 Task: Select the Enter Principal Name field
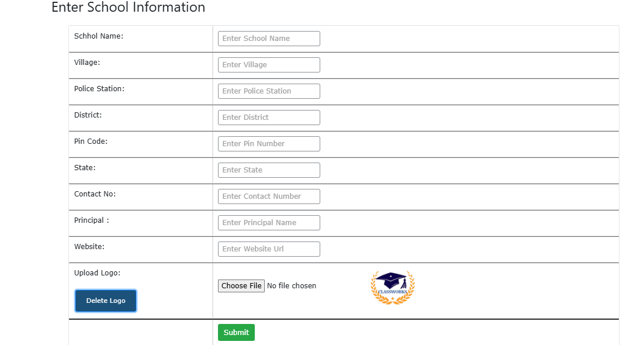click(269, 223)
